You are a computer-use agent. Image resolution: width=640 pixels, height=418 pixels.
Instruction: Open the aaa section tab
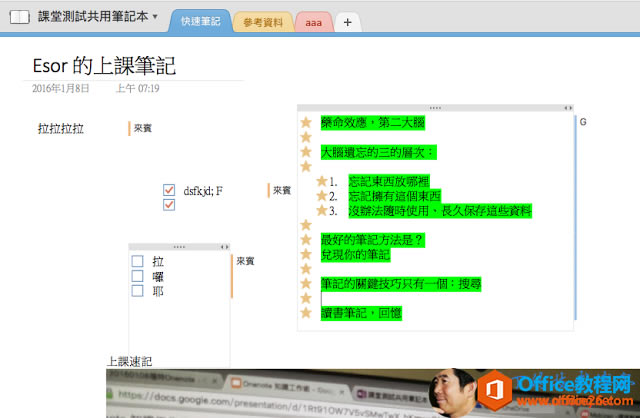click(x=313, y=23)
